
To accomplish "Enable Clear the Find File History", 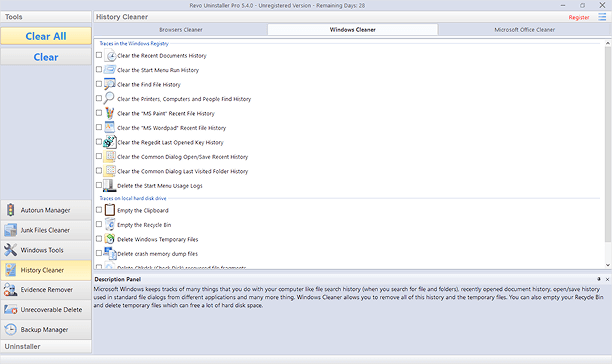I will coord(99,84).
